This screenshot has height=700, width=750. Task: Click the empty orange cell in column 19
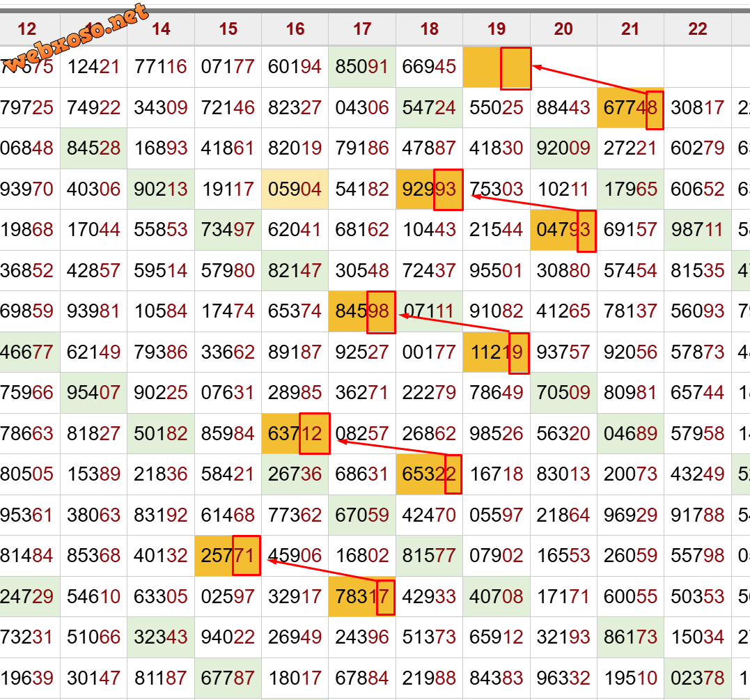point(497,68)
